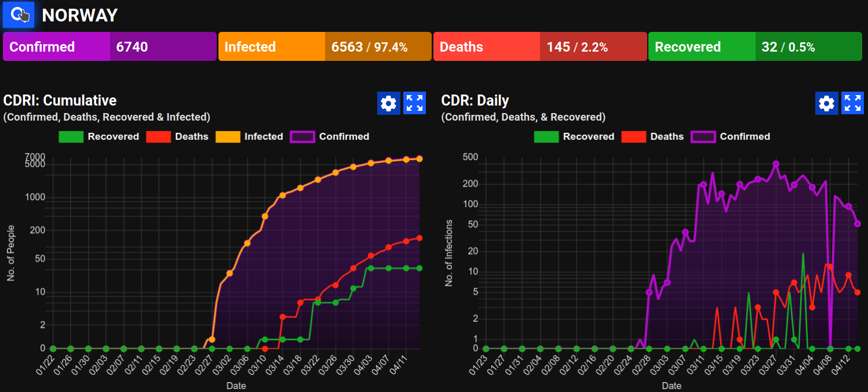Screen dimensions: 868x392
Task: Click recovered value 32 / 0.5%
Action: (788, 47)
